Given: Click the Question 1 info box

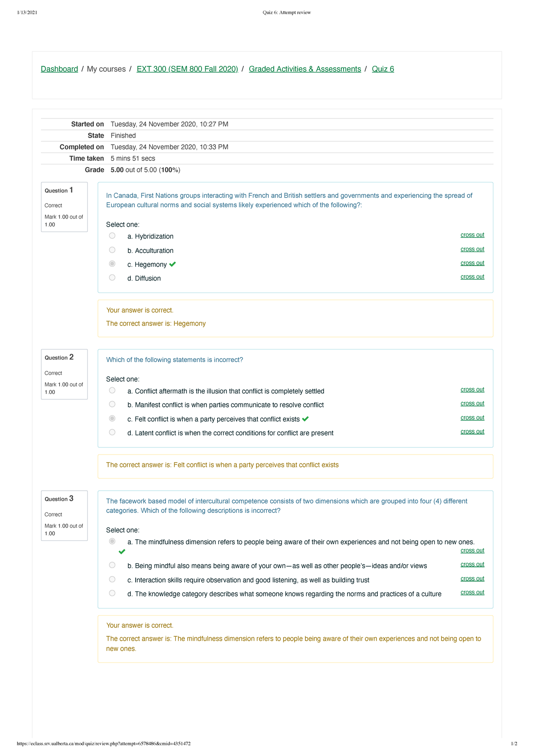Looking at the screenshot, I should [64, 207].
